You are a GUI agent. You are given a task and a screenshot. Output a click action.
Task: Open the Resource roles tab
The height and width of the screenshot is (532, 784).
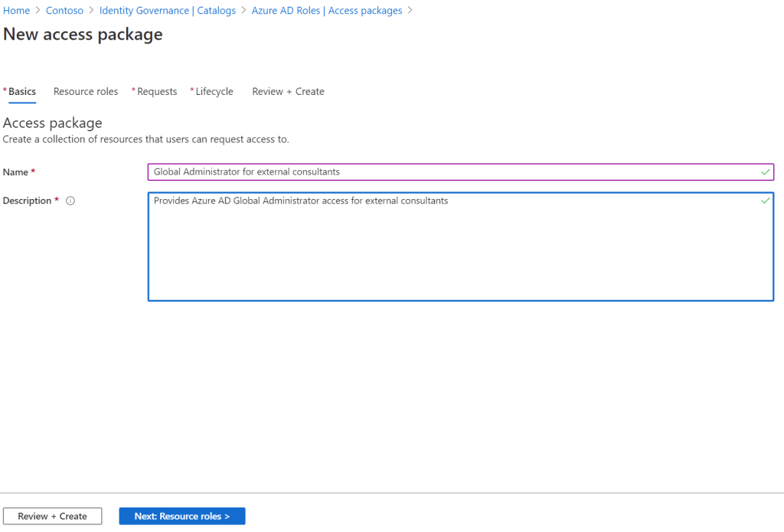click(86, 92)
